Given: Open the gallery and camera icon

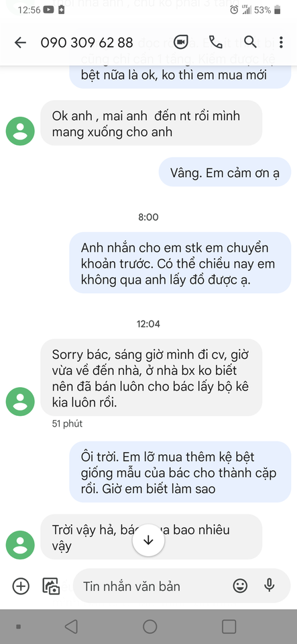Looking at the screenshot, I should 51,586.
